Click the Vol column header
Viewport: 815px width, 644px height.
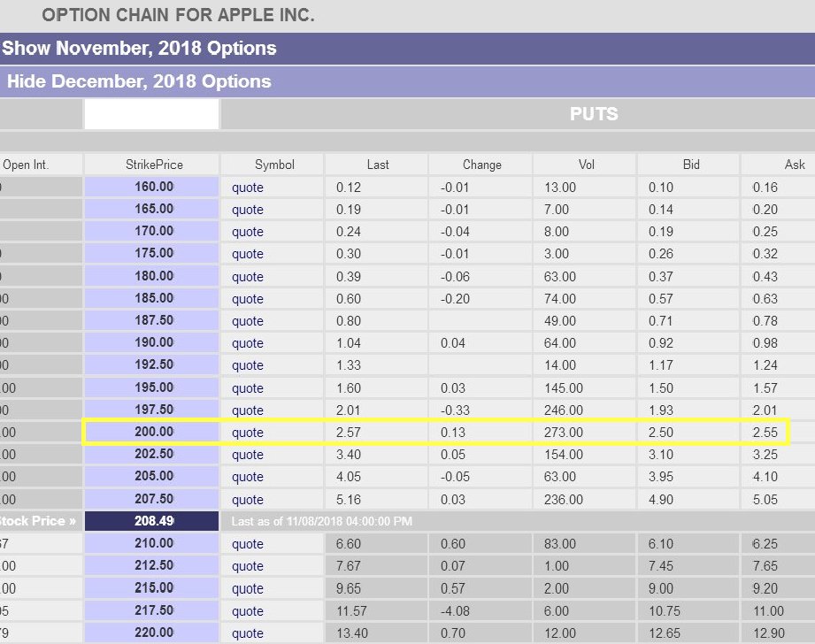coord(587,165)
